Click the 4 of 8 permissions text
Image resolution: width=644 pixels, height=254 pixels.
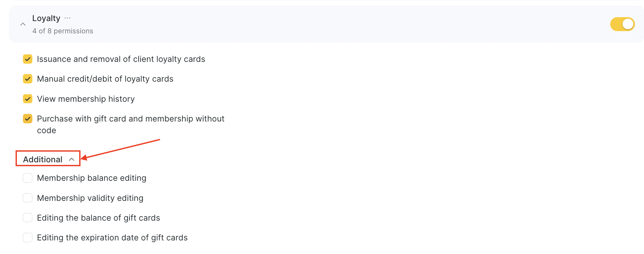pyautogui.click(x=63, y=31)
